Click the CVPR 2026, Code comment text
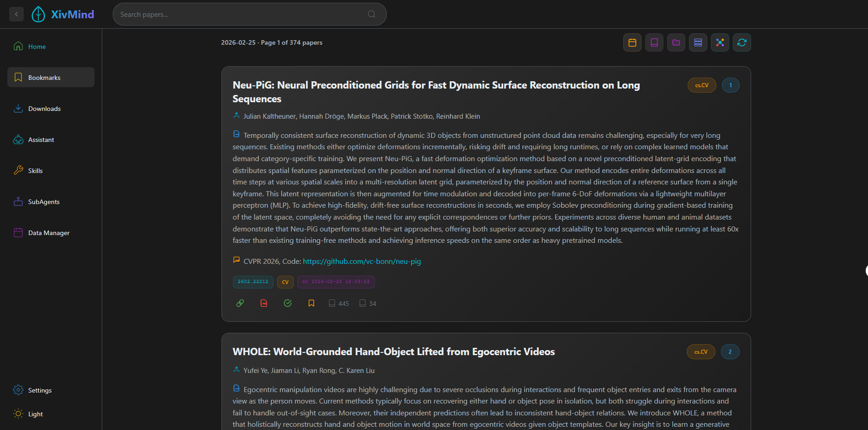The width and height of the screenshot is (868, 430). point(272,262)
